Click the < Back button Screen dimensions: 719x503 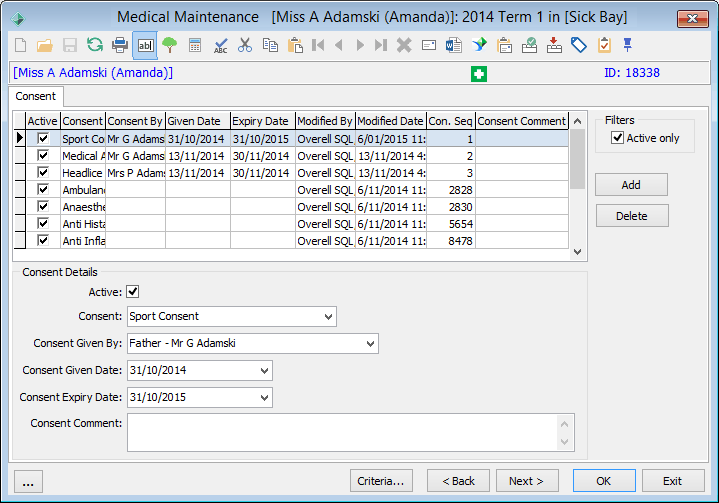(x=458, y=481)
